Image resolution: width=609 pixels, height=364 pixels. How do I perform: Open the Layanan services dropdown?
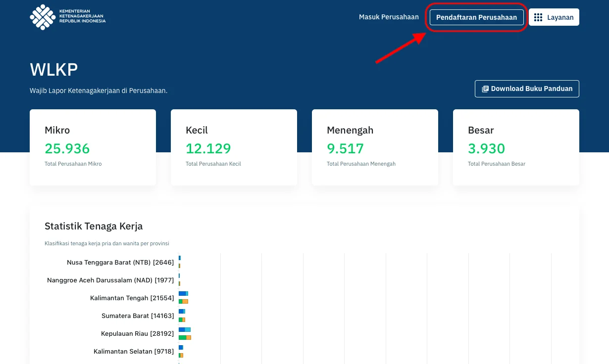(554, 17)
